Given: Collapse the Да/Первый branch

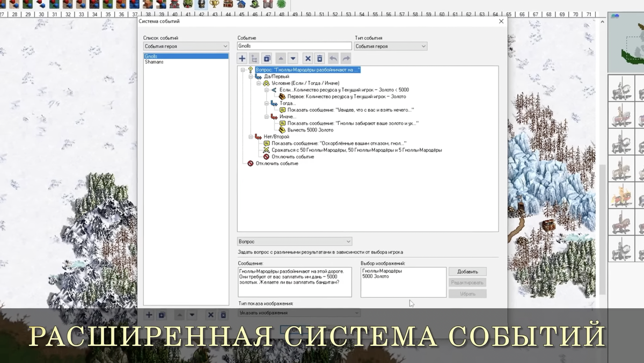Looking at the screenshot, I should point(251,76).
